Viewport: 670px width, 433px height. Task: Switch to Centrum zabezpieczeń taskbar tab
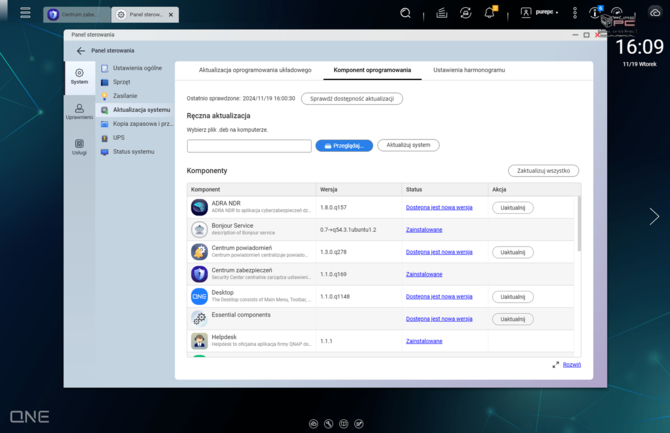pyautogui.click(x=76, y=15)
